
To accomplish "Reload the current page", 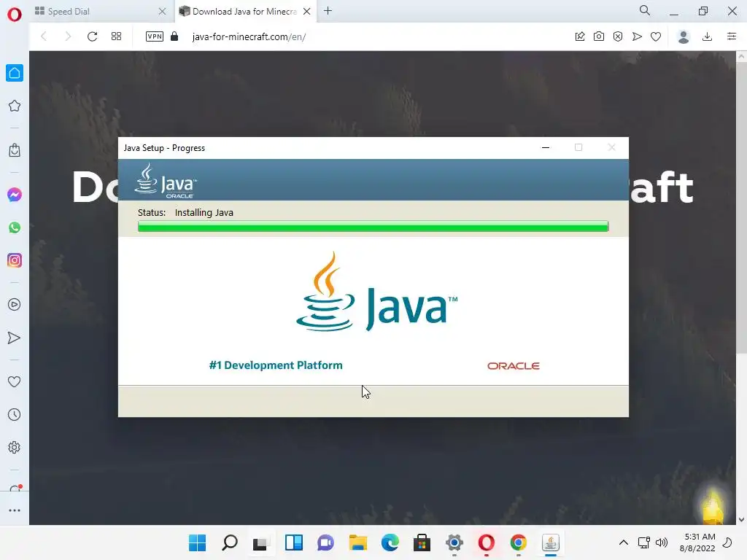I will click(93, 36).
